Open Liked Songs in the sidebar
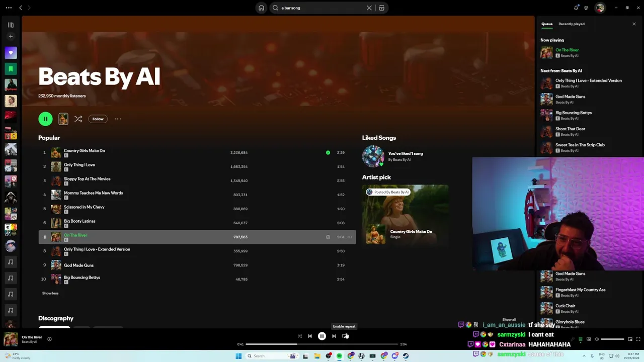 click(x=11, y=53)
